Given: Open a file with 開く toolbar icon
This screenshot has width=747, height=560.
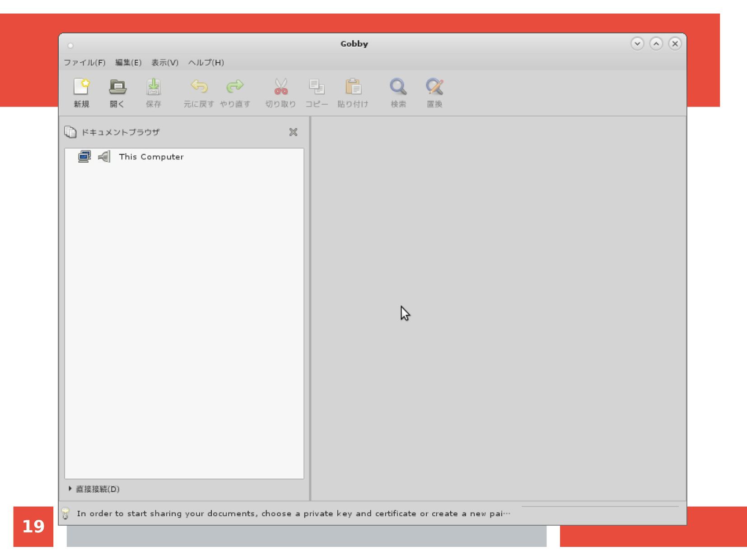Looking at the screenshot, I should (x=117, y=87).
